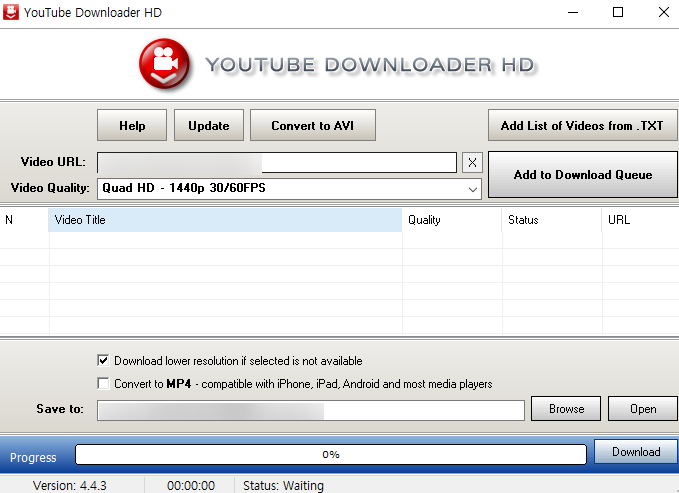
Task: Click the Save to: label
Action: (60, 409)
